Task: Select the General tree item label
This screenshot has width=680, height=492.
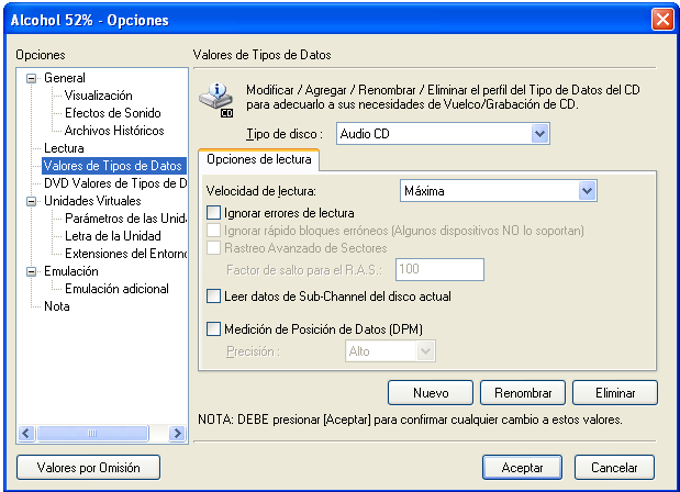Action: pyautogui.click(x=65, y=78)
